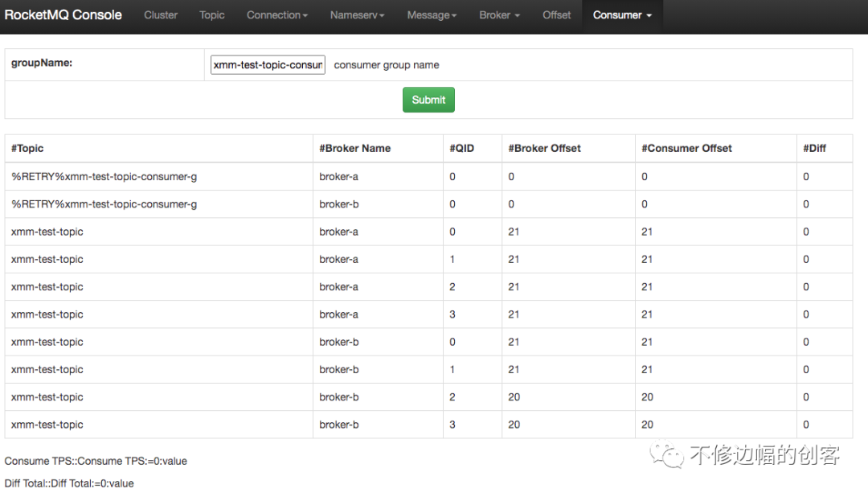Image resolution: width=868 pixels, height=493 pixels.
Task: Click the Consume TPS status text
Action: point(96,461)
